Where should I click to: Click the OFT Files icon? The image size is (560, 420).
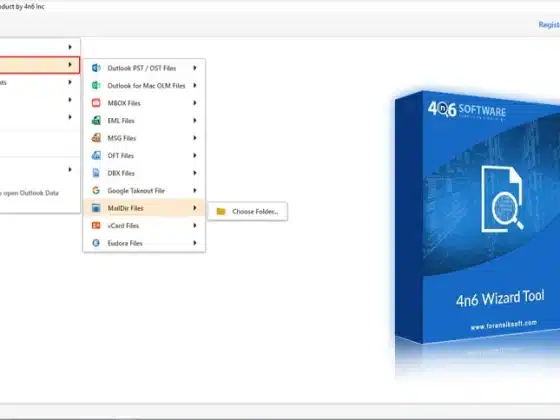click(x=96, y=155)
